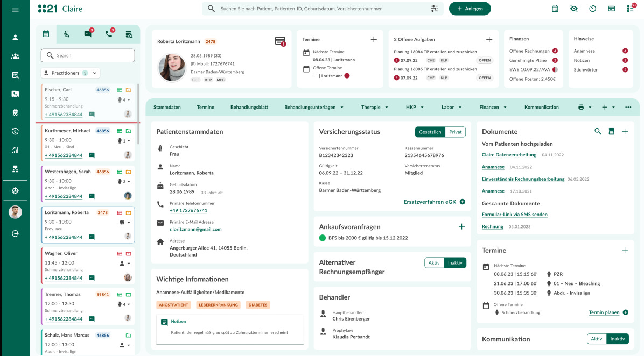Expand the Practitioners dropdown
The width and height of the screenshot is (644, 356).
(x=70, y=73)
